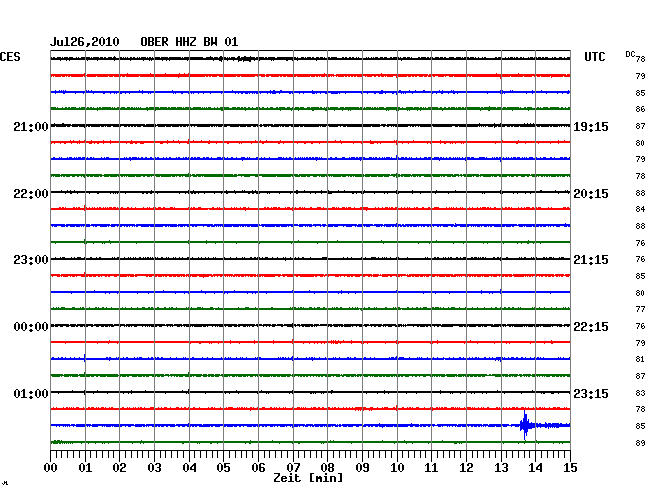Screen dimensions: 650x494
Task: Select the DC value 83
Action: click(x=640, y=393)
